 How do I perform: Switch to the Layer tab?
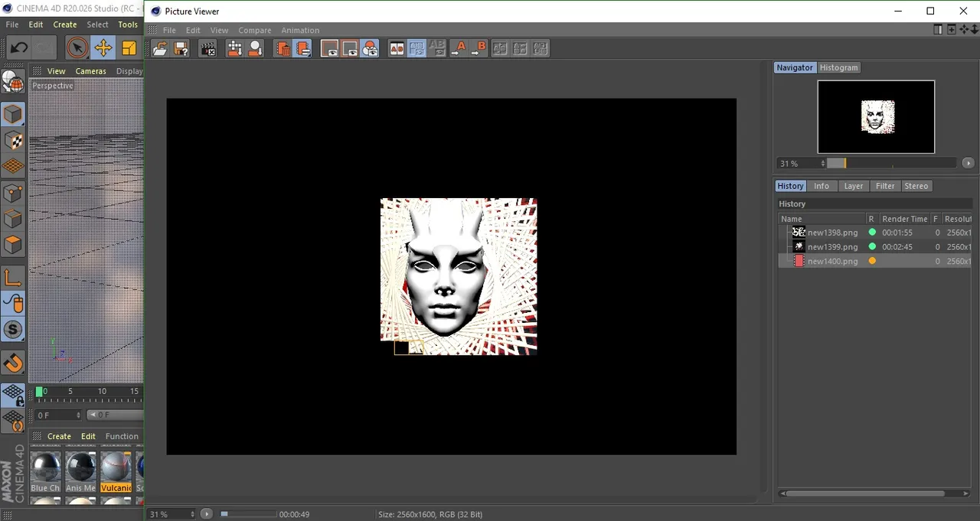tap(853, 186)
